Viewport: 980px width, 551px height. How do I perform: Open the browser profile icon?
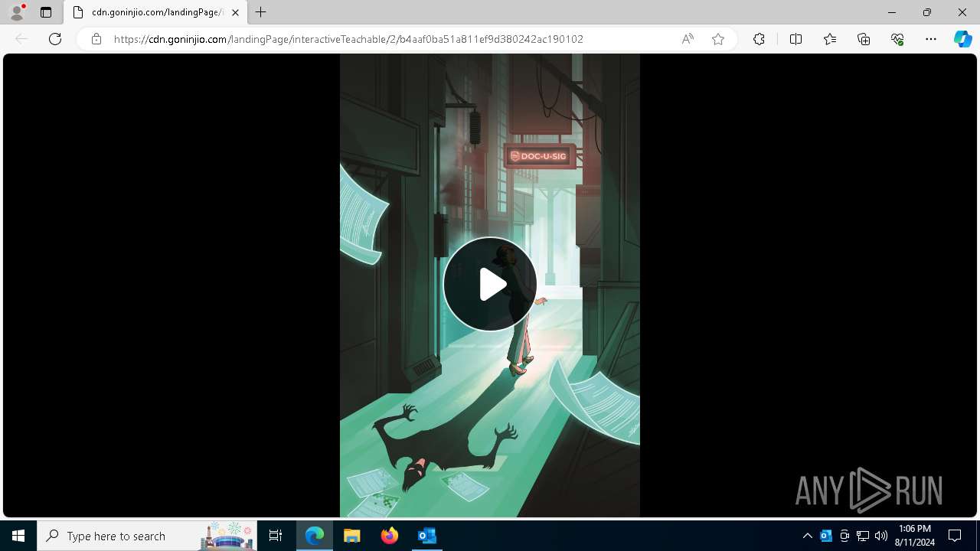coord(17,12)
